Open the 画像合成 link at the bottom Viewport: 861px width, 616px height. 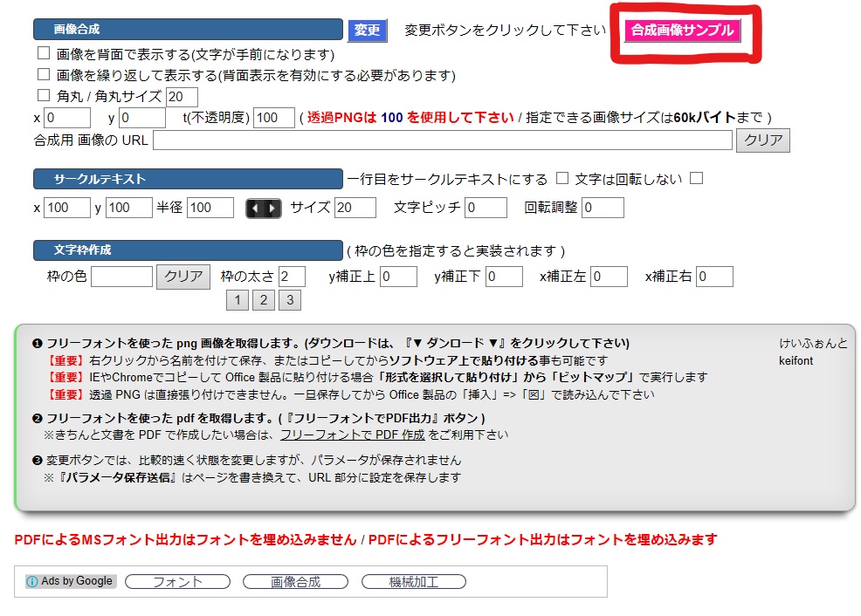tap(294, 581)
